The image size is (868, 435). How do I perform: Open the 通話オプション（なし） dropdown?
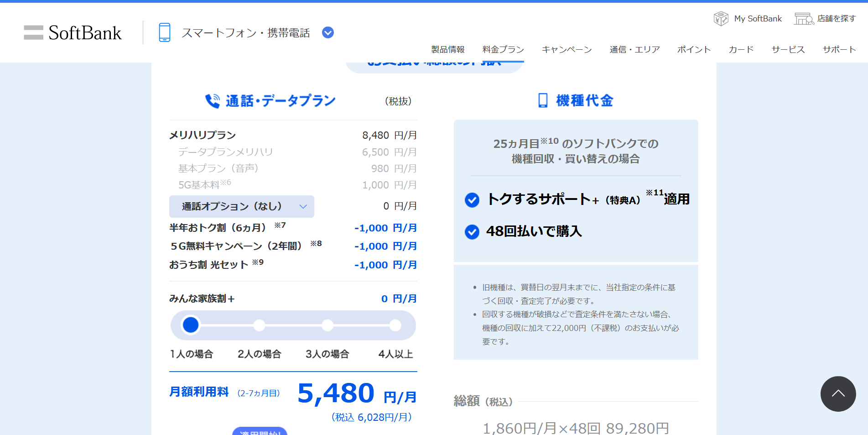pyautogui.click(x=241, y=206)
